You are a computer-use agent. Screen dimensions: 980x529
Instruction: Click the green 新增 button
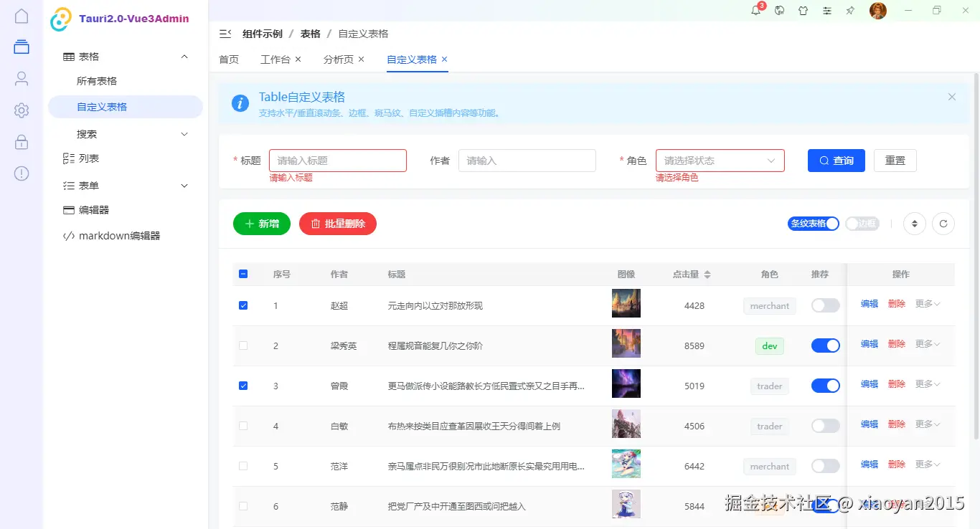261,224
